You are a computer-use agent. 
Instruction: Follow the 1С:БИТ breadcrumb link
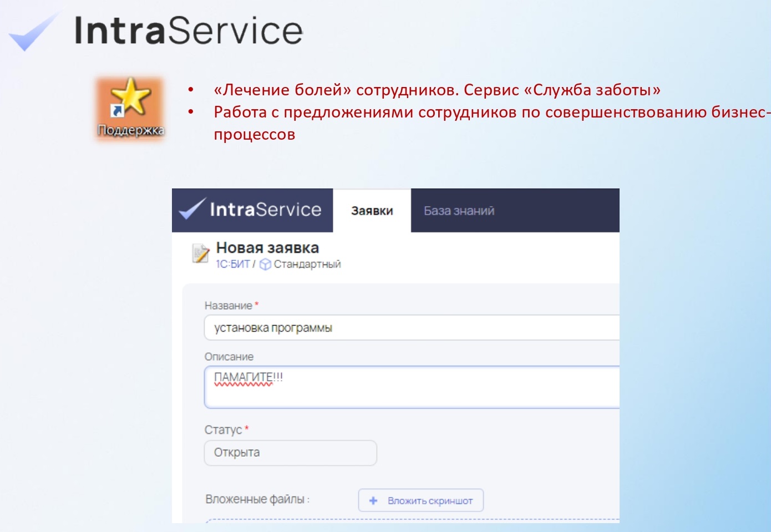(x=232, y=264)
